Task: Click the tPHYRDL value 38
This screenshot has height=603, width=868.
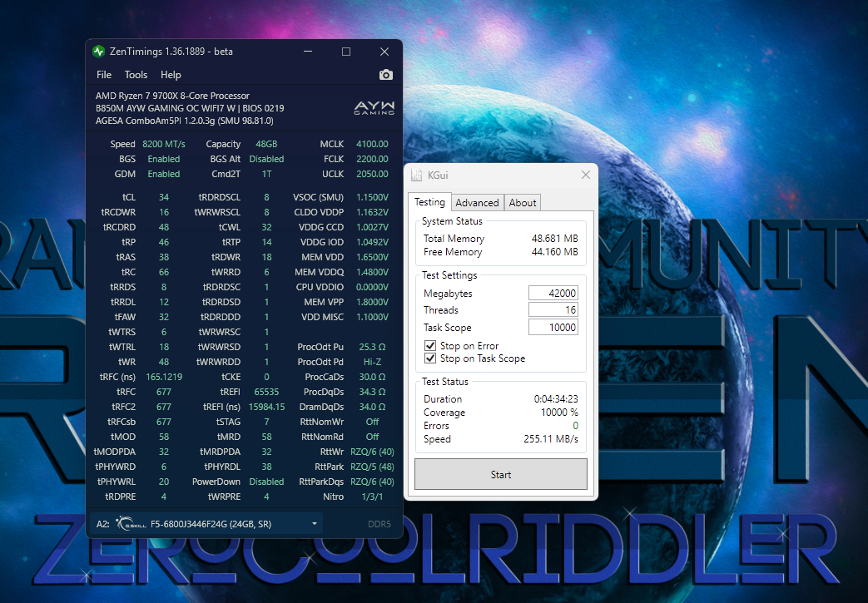Action: pyautogui.click(x=266, y=467)
